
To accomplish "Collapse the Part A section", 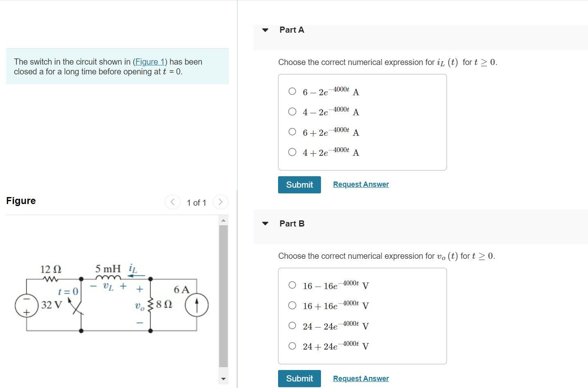I will (265, 29).
